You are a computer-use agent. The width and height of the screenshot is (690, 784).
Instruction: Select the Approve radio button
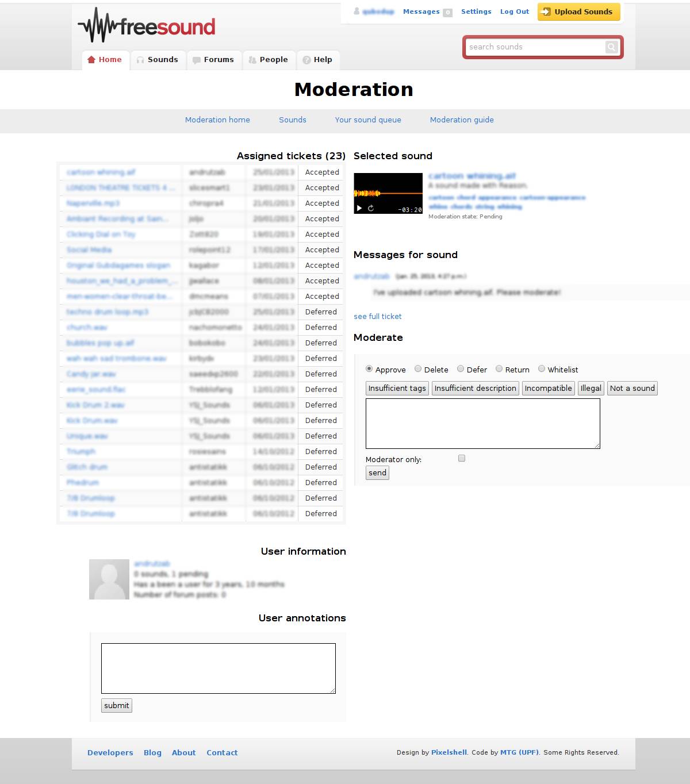pyautogui.click(x=369, y=369)
